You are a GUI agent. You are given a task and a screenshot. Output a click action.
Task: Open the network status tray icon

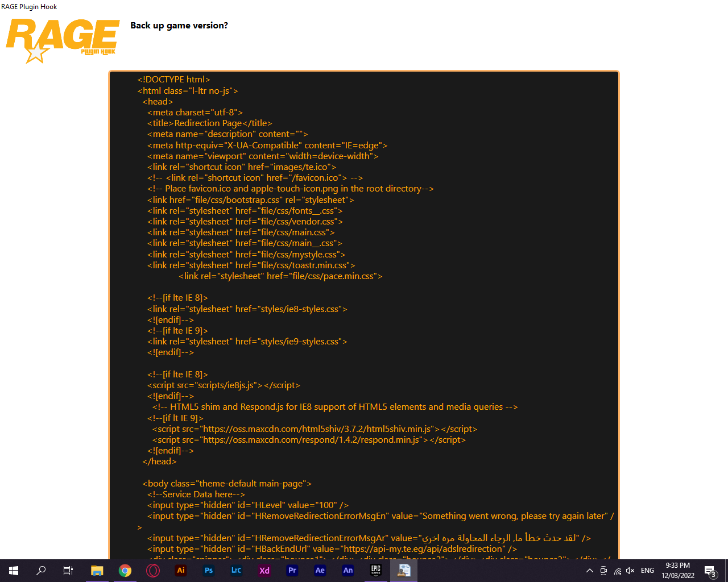point(617,571)
